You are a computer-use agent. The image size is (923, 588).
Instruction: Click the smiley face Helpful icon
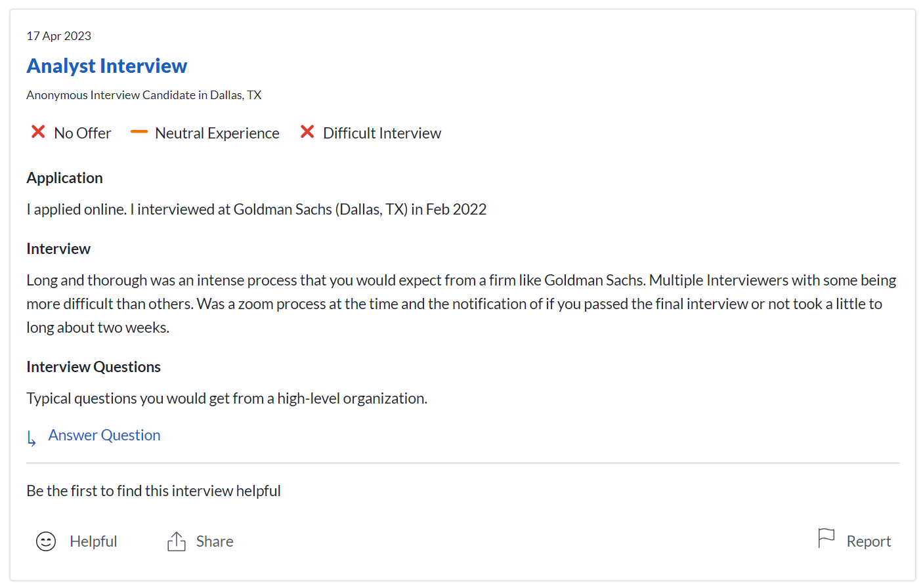point(46,541)
